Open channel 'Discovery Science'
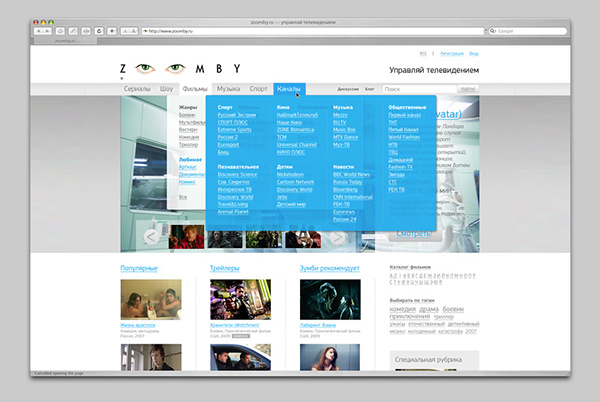Screen dimensions: 600x402 pos(237,174)
